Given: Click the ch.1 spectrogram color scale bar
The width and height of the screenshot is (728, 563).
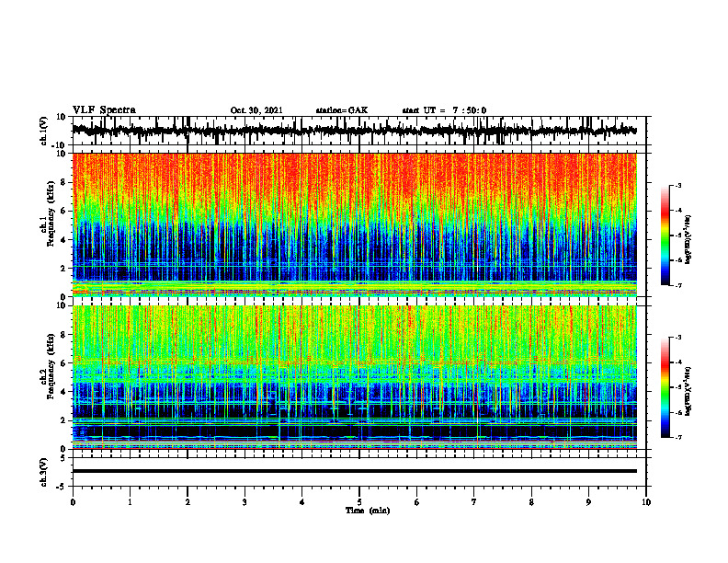Looking at the screenshot, I should point(665,236).
